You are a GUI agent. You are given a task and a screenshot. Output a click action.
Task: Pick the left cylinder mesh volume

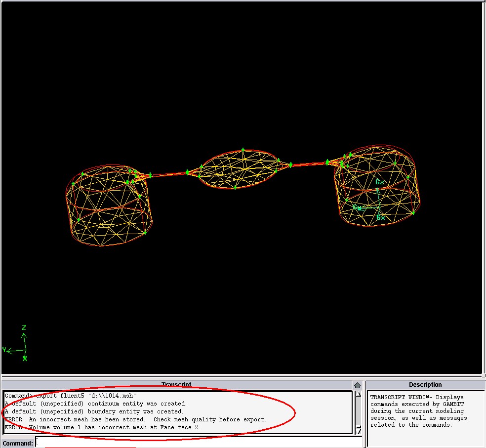pyautogui.click(x=109, y=206)
